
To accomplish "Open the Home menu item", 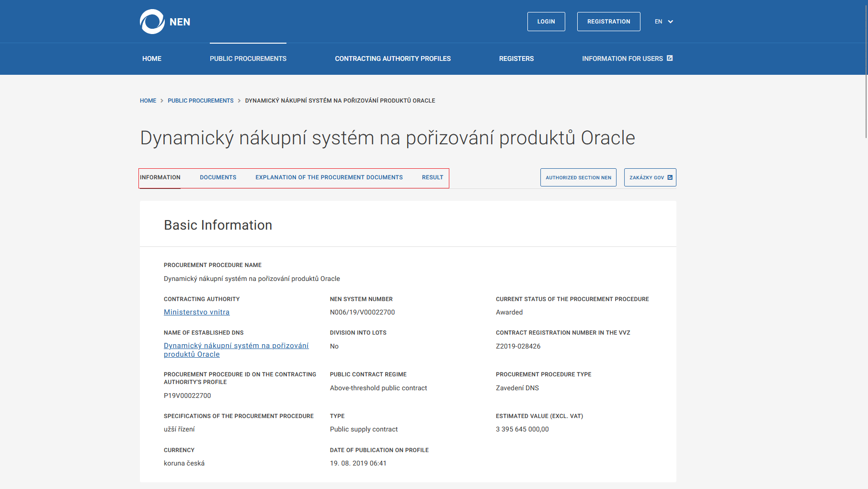I will click(152, 58).
